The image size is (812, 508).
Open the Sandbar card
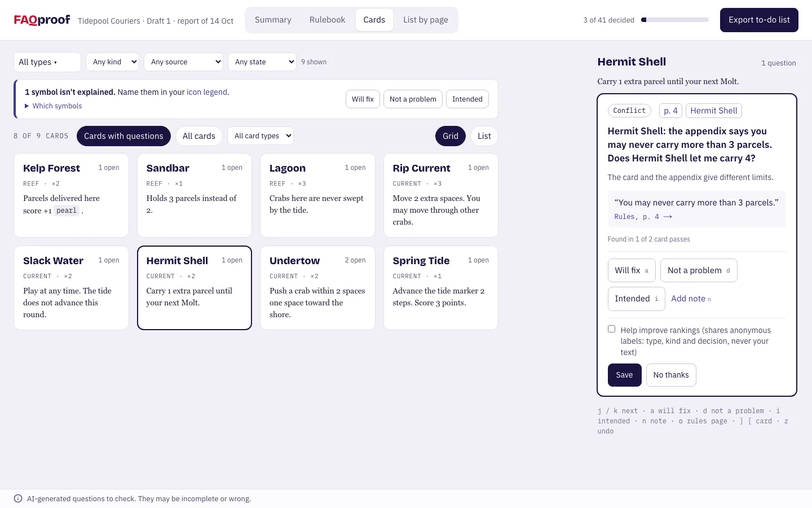tap(195, 195)
